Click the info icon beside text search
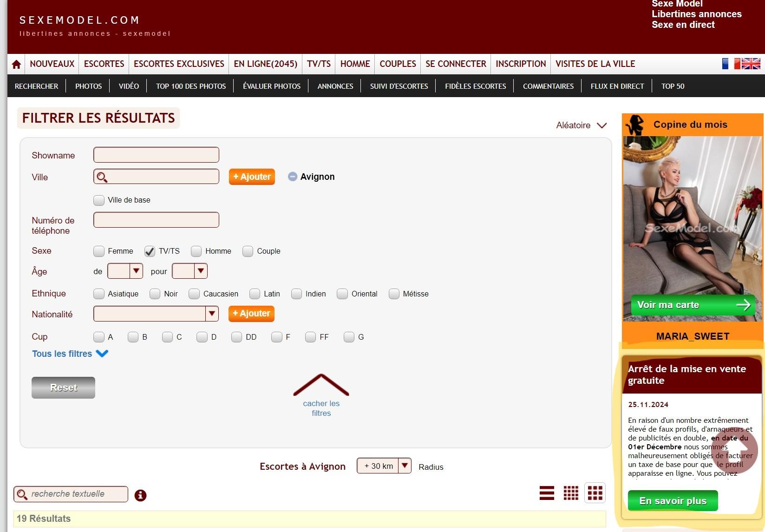 click(x=140, y=495)
